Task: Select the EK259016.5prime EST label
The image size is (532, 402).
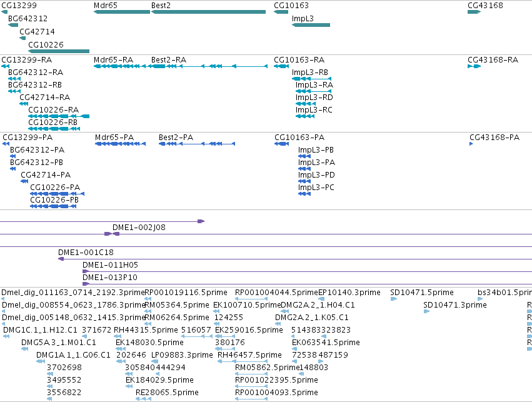Action: pyautogui.click(x=249, y=331)
